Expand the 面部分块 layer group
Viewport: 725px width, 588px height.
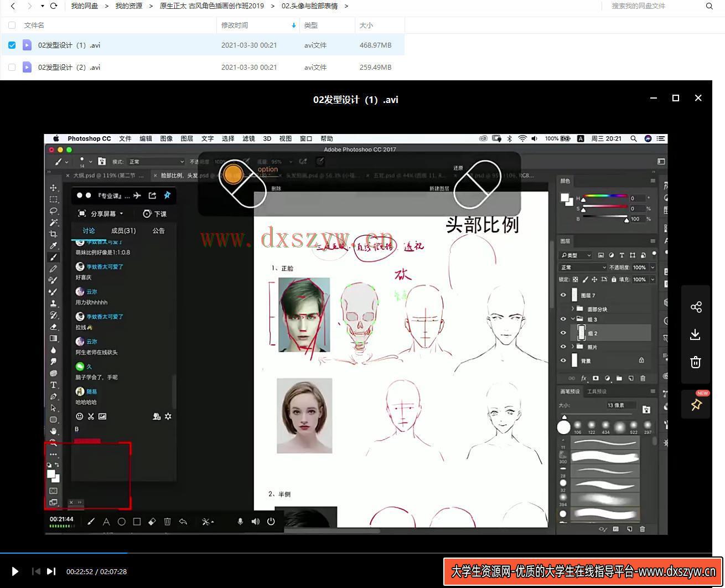point(572,309)
